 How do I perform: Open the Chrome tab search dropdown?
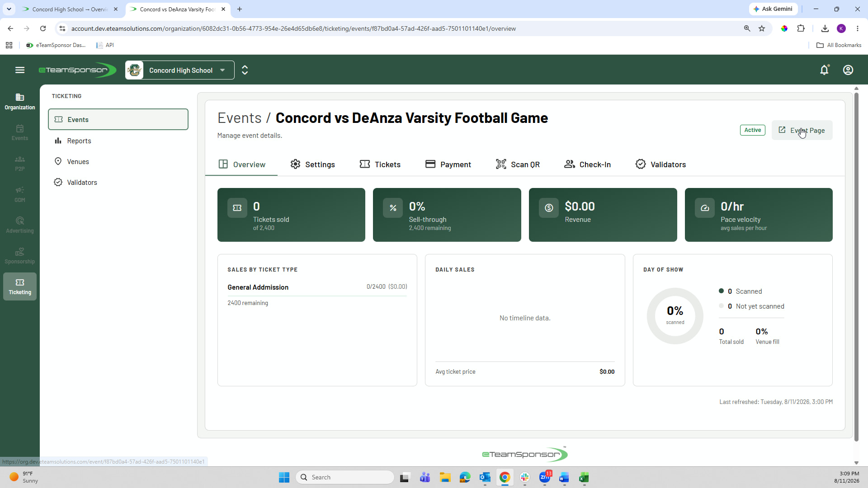[9, 9]
